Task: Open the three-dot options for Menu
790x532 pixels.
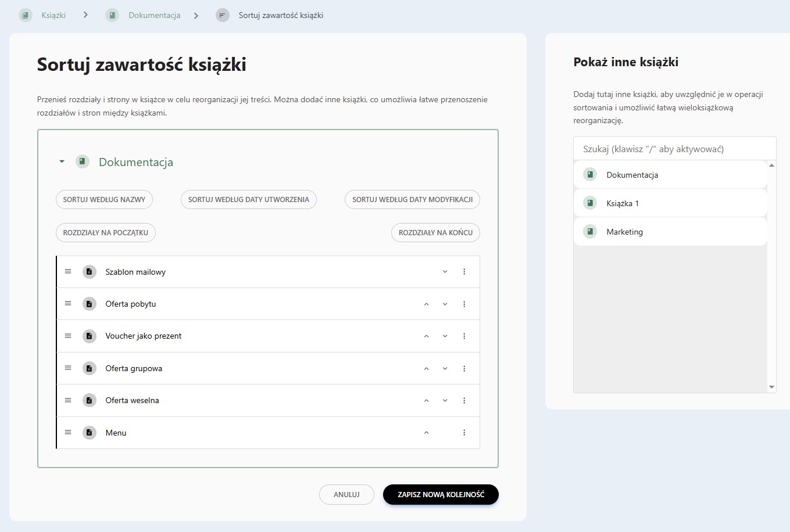Action: [464, 433]
